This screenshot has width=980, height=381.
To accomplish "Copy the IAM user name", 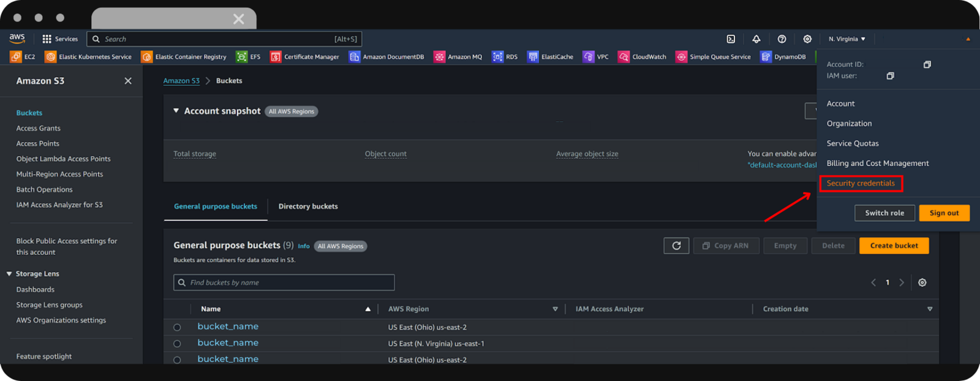I will click(x=890, y=76).
